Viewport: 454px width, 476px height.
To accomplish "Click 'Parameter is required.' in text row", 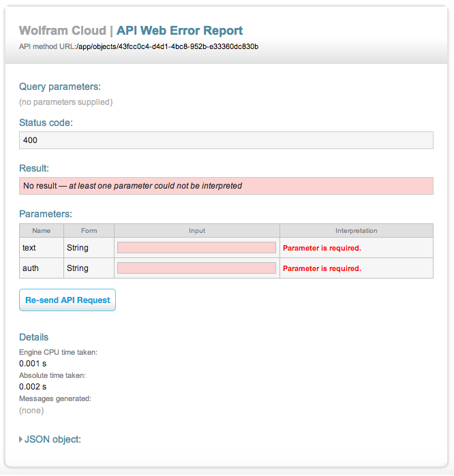I will pos(322,248).
